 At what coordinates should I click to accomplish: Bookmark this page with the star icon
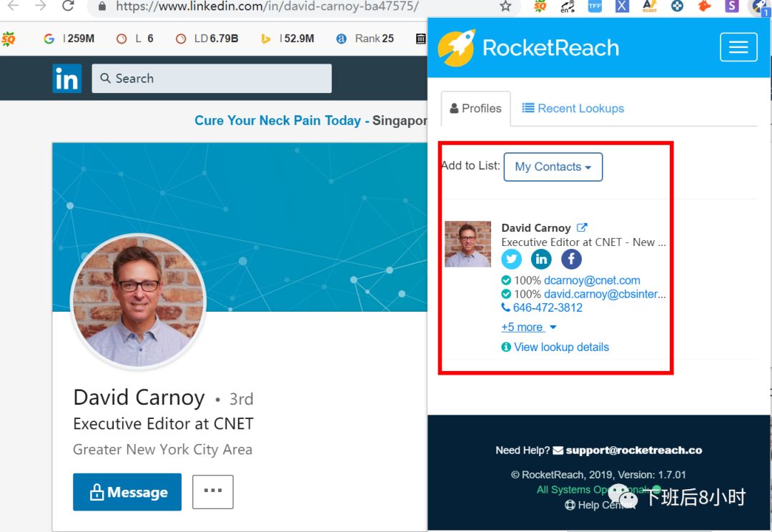(505, 6)
